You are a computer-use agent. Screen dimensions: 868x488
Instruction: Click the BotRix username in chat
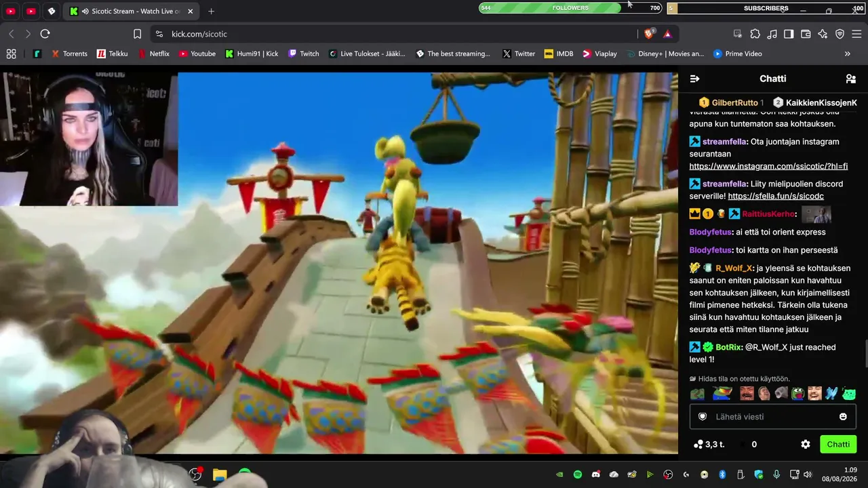tap(729, 347)
